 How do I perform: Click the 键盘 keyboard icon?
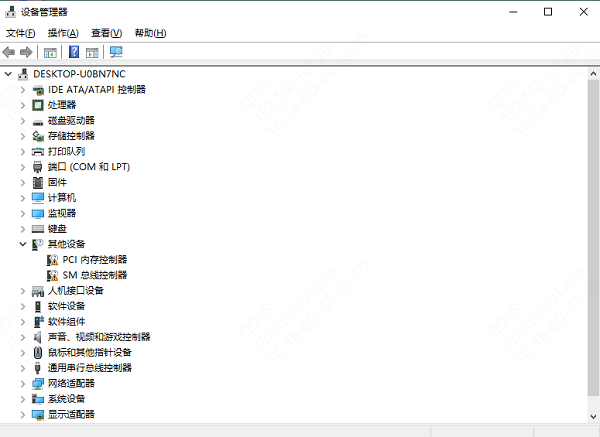[x=38, y=229]
